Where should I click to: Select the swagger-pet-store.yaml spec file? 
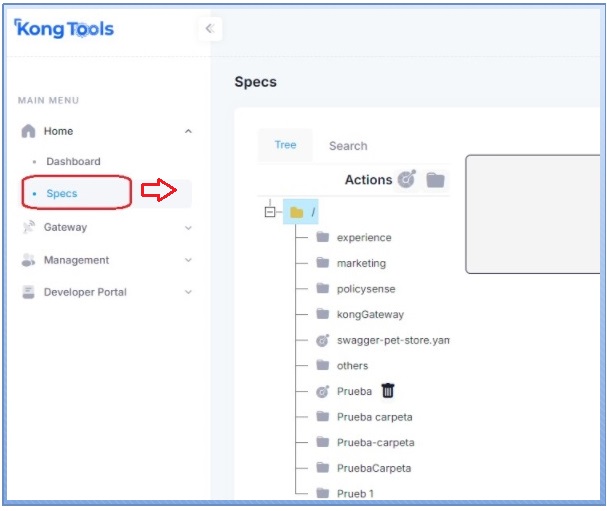click(392, 340)
